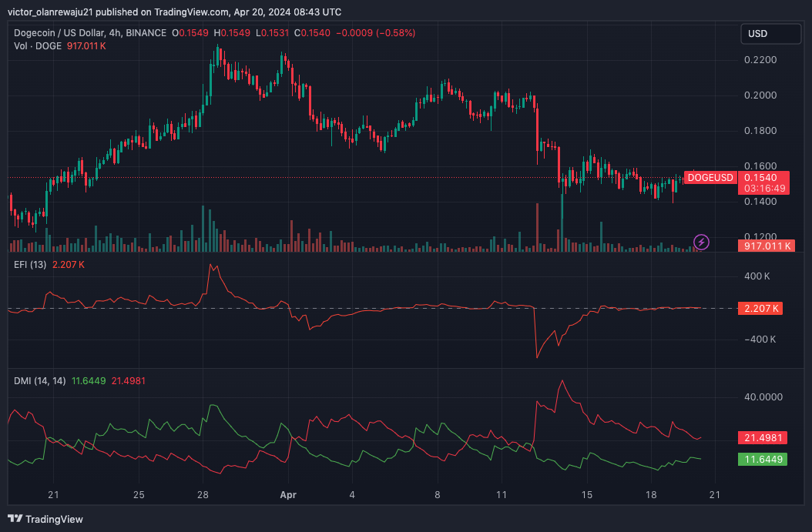Click the 917.011 K volume axis tag
Image resolution: width=812 pixels, height=532 pixels.
click(x=765, y=246)
